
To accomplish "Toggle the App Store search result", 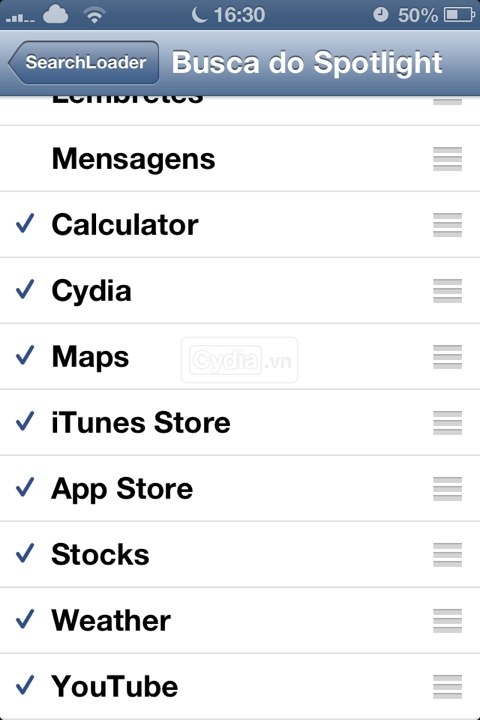I will point(240,489).
